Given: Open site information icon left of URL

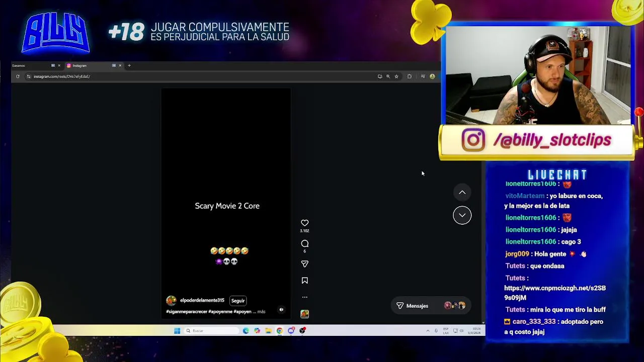Looking at the screenshot, I should click(29, 76).
